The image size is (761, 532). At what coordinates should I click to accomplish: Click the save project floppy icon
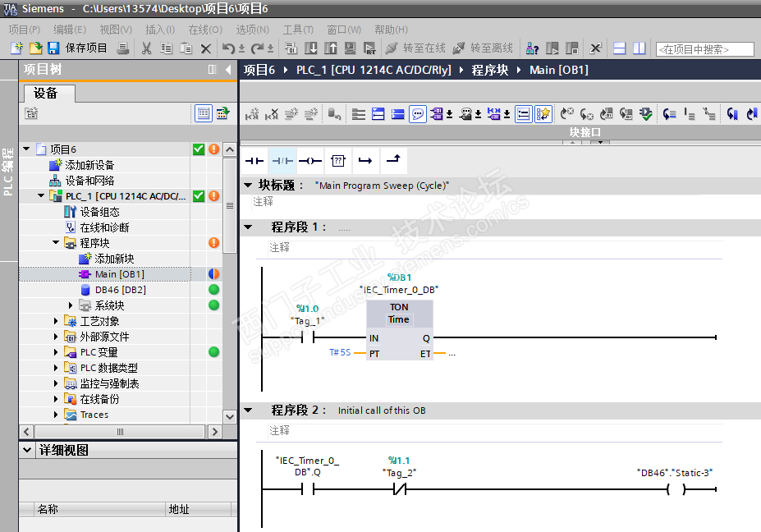(53, 48)
